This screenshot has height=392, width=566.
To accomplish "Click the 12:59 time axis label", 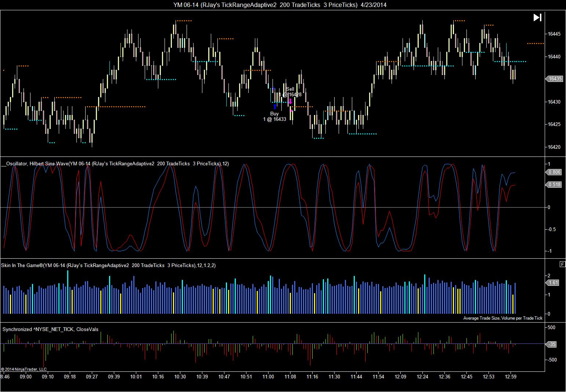I will (x=511, y=377).
